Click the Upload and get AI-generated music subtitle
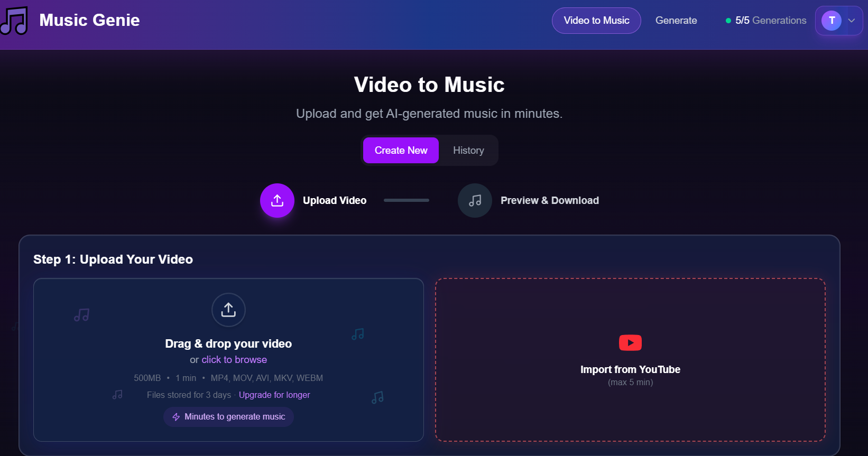The width and height of the screenshot is (868, 456). click(x=429, y=114)
